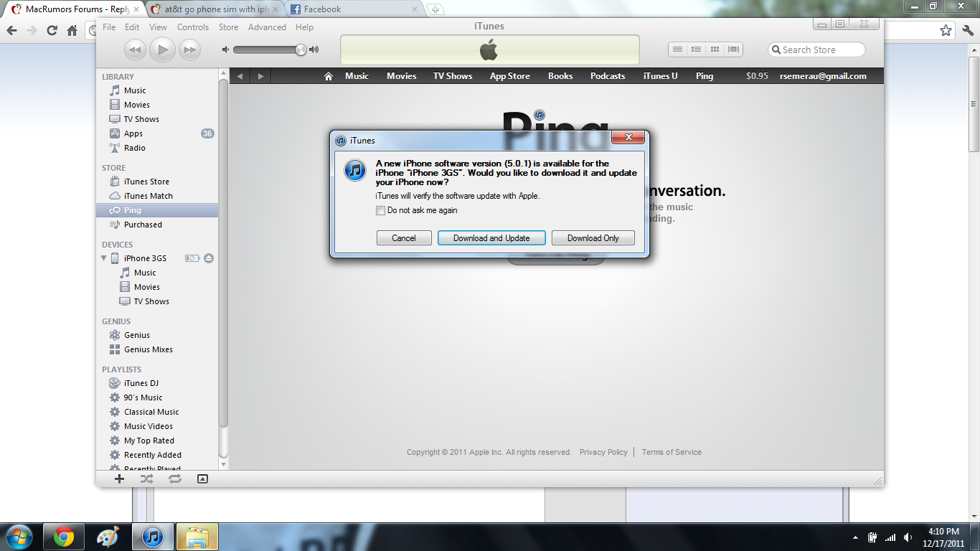Open the Store menu
Screen dimensions: 980x551
point(228,27)
